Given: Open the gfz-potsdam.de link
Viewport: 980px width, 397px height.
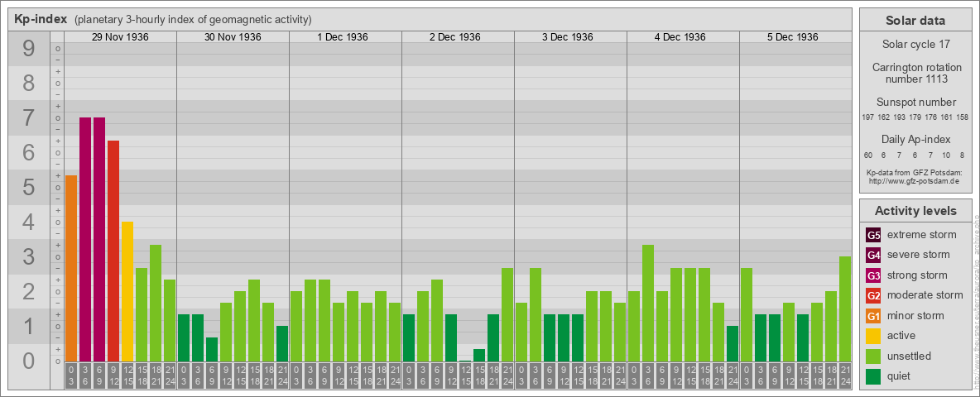Looking at the screenshot, I should click(x=914, y=180).
